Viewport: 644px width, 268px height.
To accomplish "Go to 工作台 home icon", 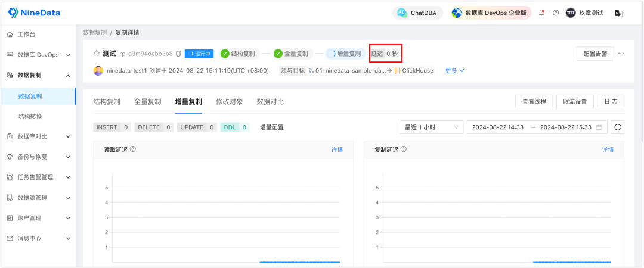I will click(x=10, y=34).
